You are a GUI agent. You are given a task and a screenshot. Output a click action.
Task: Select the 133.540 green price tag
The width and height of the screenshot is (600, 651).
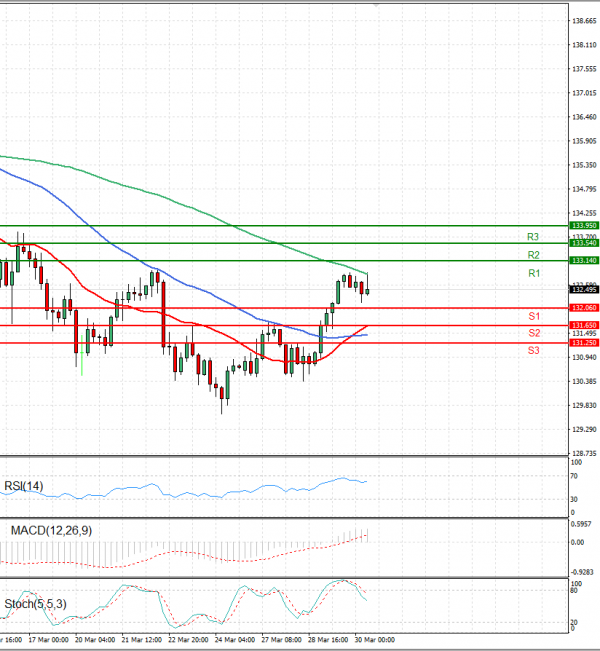coord(584,243)
